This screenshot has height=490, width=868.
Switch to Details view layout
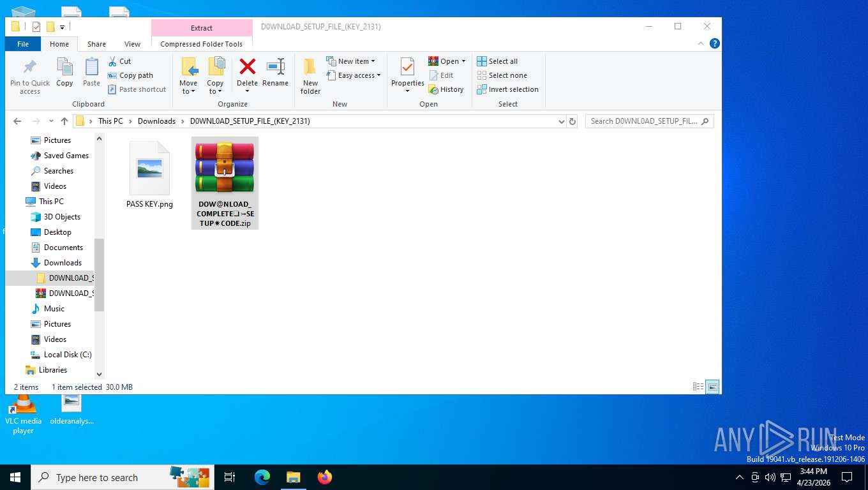click(x=698, y=387)
